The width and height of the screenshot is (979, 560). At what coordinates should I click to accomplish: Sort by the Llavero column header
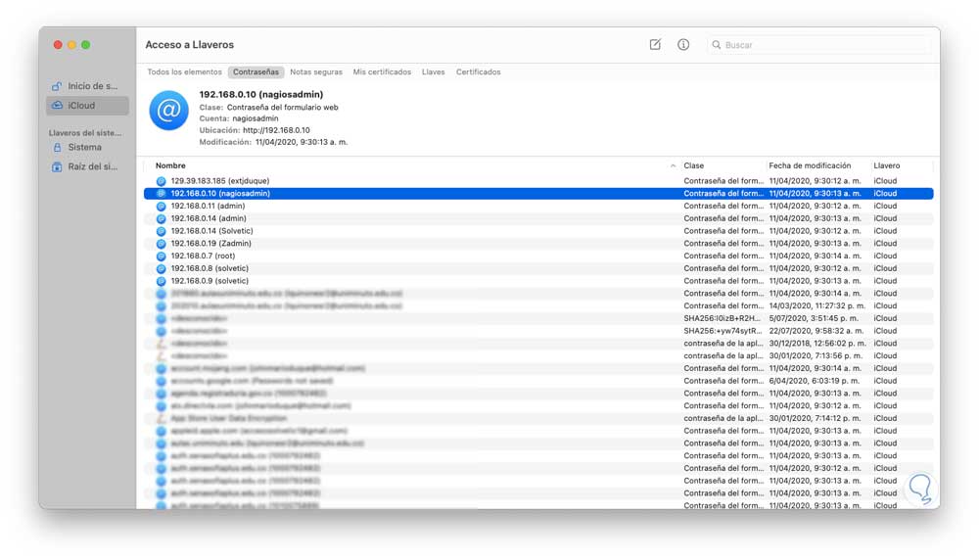click(887, 165)
